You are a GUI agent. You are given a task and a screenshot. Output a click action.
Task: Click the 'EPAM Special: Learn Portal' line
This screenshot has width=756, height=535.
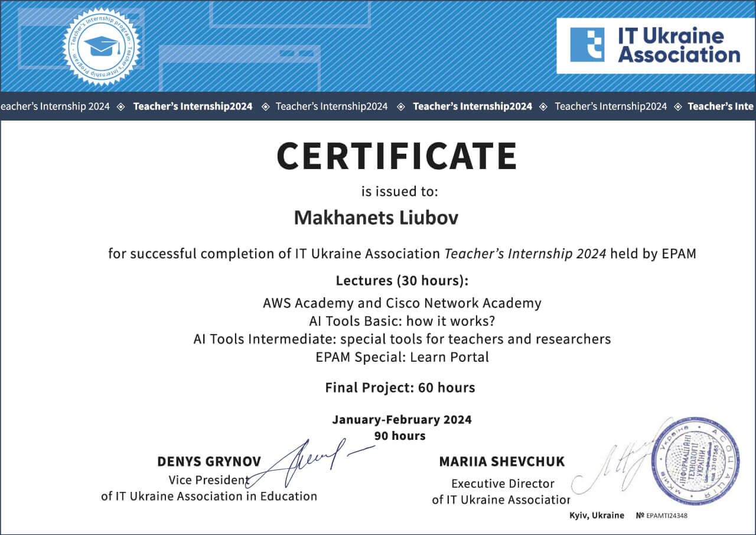coord(402,357)
